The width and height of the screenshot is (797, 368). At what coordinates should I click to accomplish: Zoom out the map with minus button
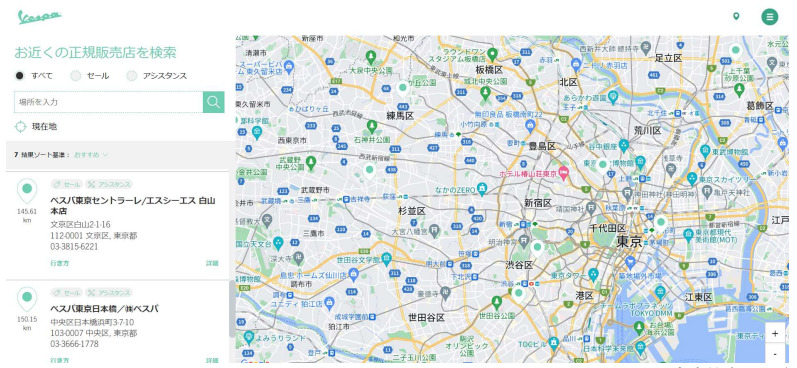(x=775, y=353)
